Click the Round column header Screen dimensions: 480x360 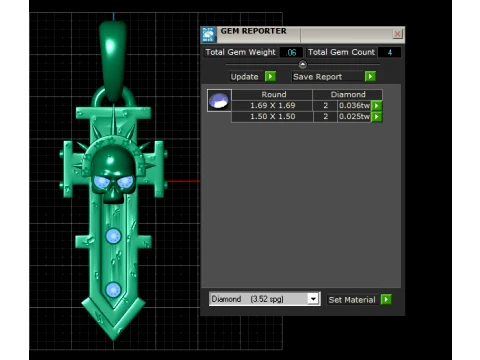[x=273, y=95]
